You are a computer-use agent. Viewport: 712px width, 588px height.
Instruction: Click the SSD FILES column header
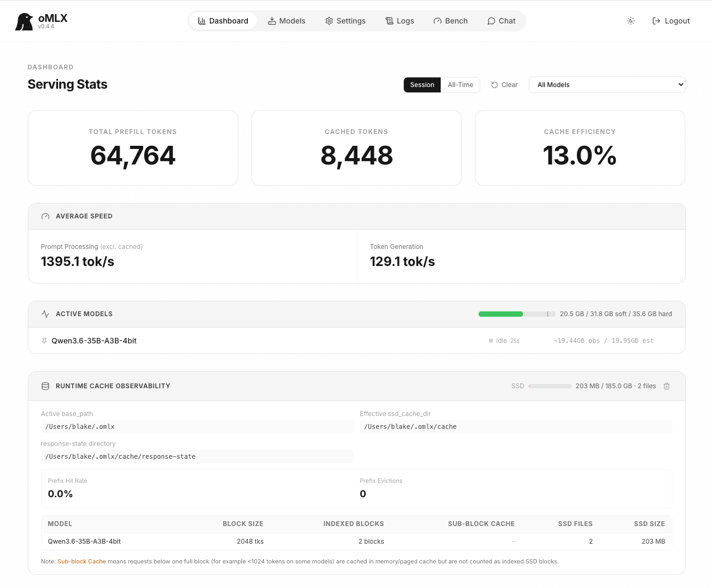point(575,524)
